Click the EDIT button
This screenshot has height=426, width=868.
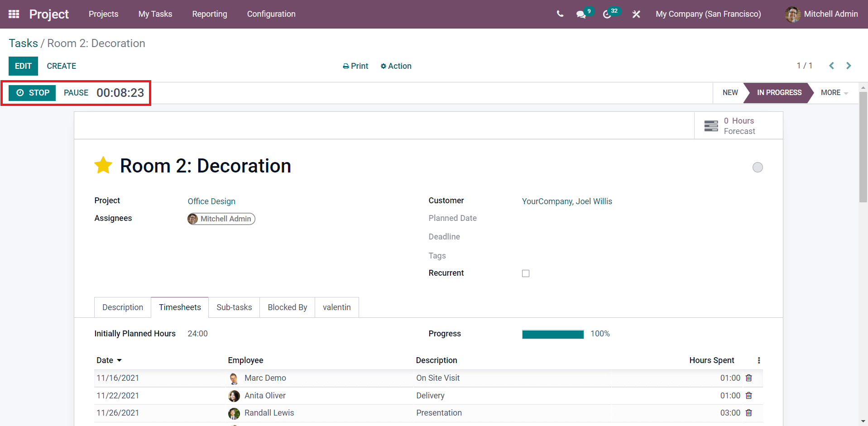tap(23, 66)
